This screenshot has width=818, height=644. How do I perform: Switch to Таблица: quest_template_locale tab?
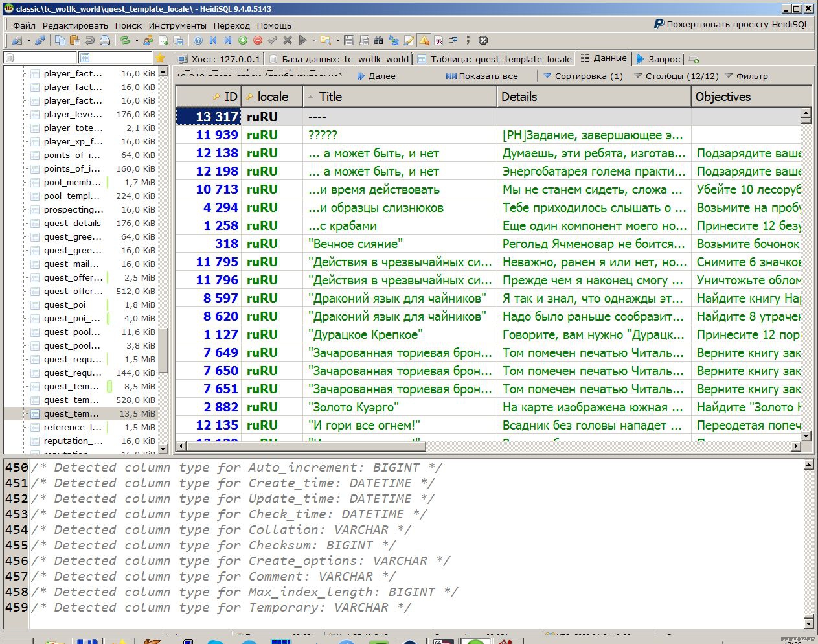pos(495,59)
